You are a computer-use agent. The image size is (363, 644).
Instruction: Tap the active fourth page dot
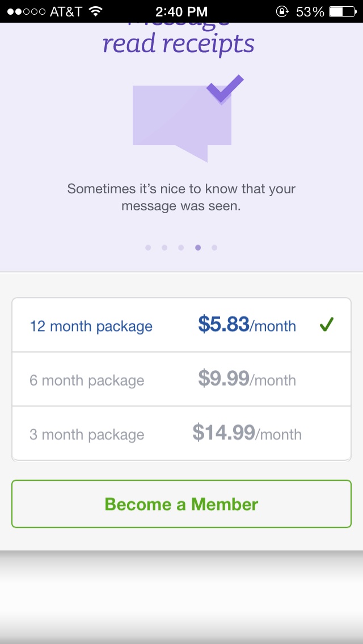pyautogui.click(x=197, y=247)
